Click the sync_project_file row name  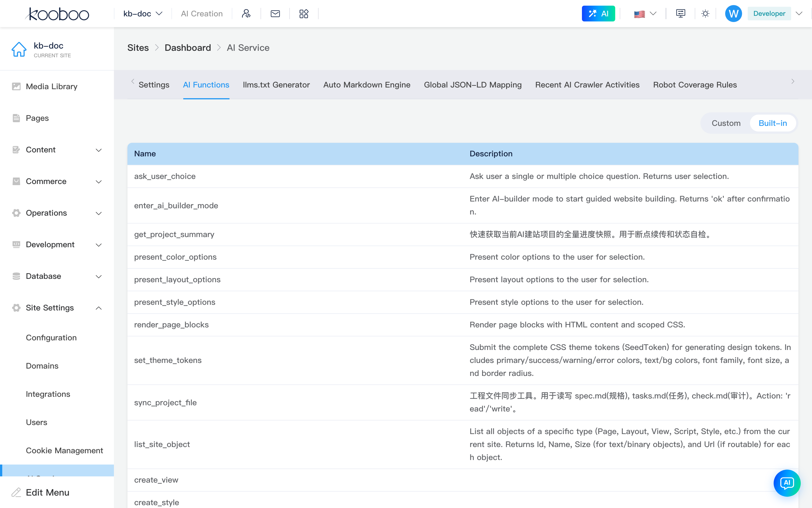166,402
